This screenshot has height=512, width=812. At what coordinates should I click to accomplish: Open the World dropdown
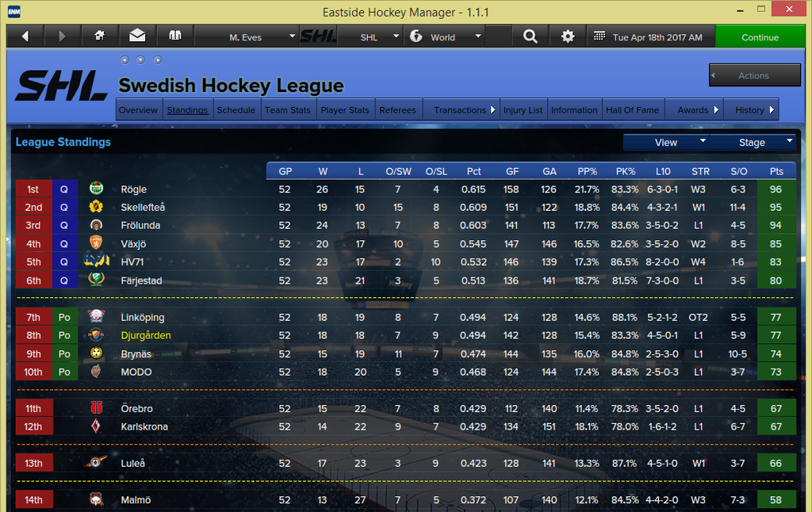446,36
